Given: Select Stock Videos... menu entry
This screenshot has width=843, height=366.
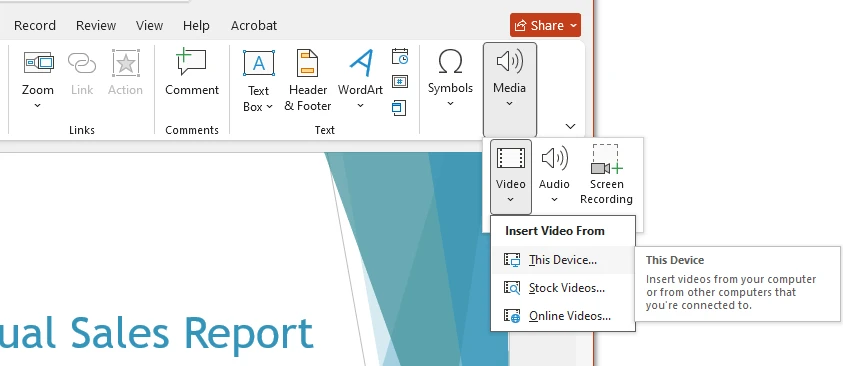Looking at the screenshot, I should [563, 288].
